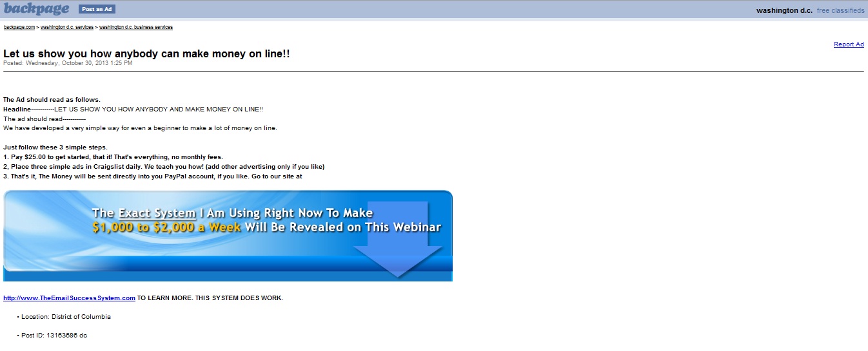Click the 'We have developed a very simple way' line

pos(140,128)
